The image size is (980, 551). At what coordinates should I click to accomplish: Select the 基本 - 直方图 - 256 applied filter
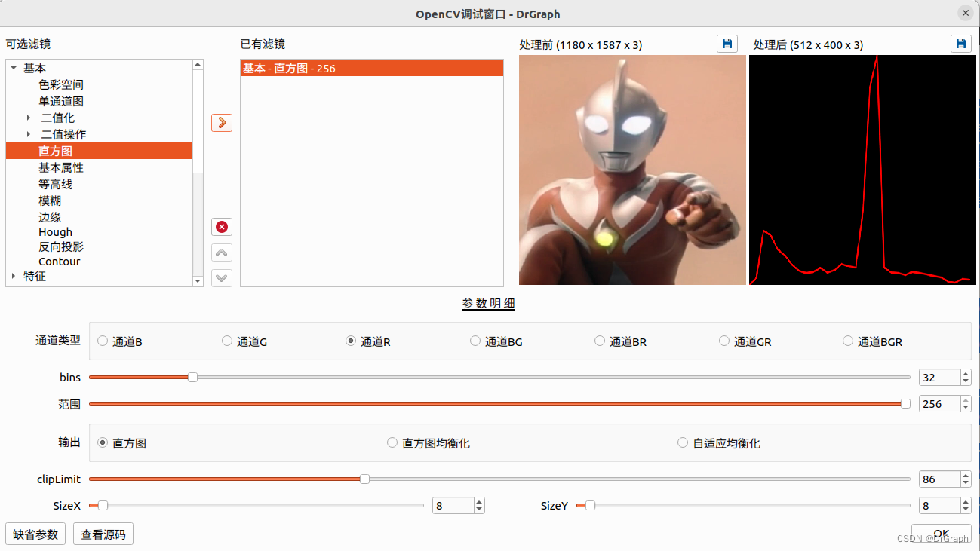click(372, 68)
